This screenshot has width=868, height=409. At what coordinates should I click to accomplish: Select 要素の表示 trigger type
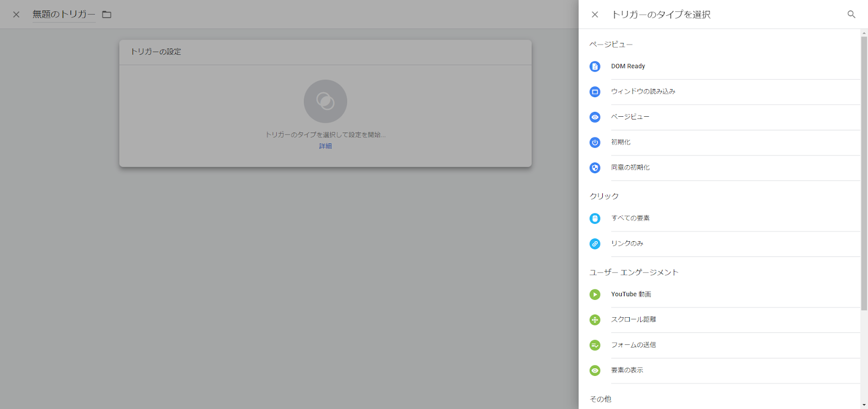click(x=725, y=370)
